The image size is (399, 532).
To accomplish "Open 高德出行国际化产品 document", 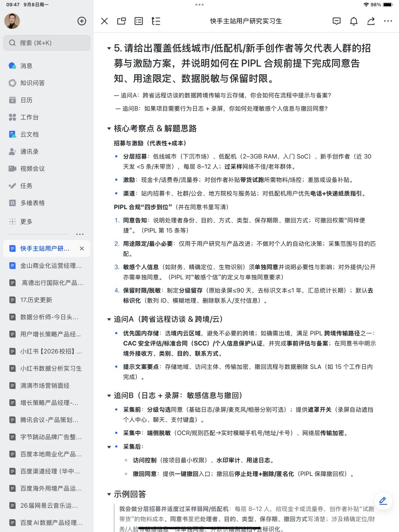I will [47, 283].
